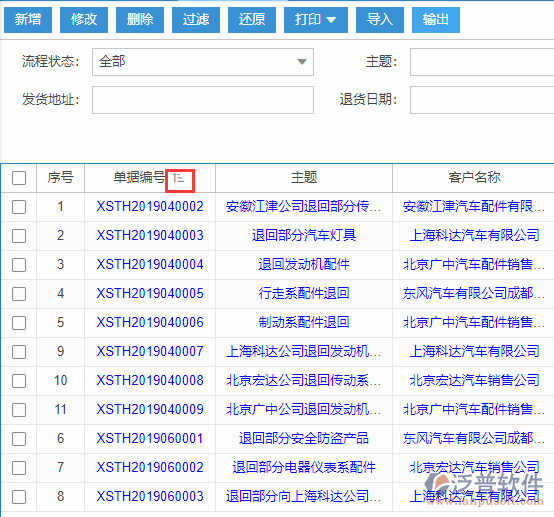Open document XSTH2019040007
Image resolution: width=554 pixels, height=517 pixels.
tap(150, 352)
